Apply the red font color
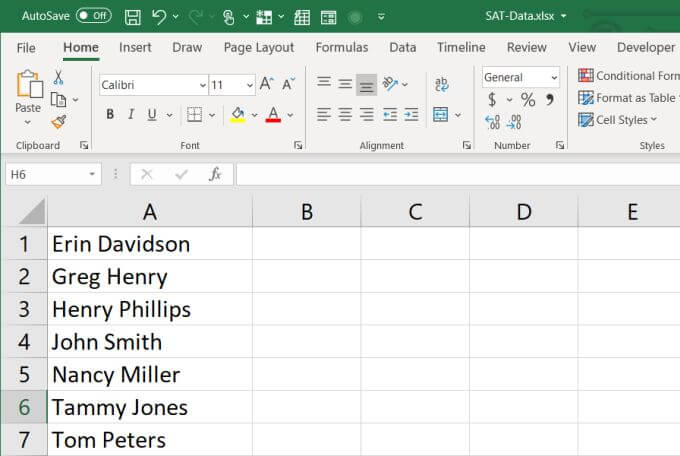 tap(273, 115)
